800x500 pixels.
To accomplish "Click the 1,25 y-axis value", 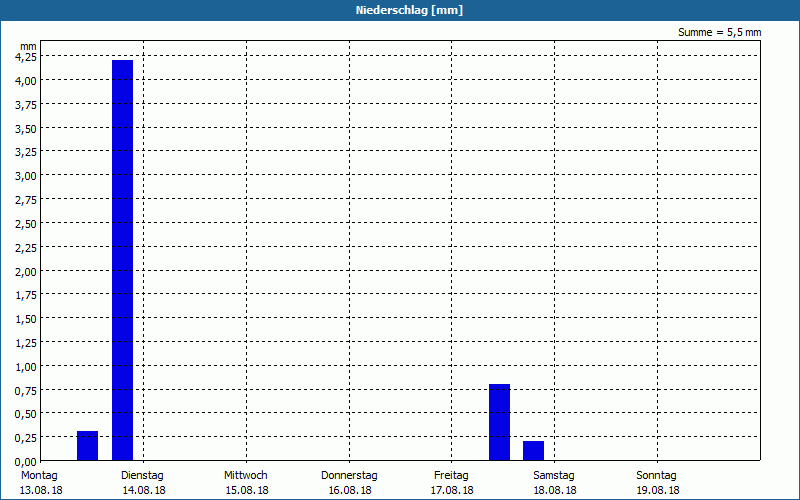I will click(26, 343).
